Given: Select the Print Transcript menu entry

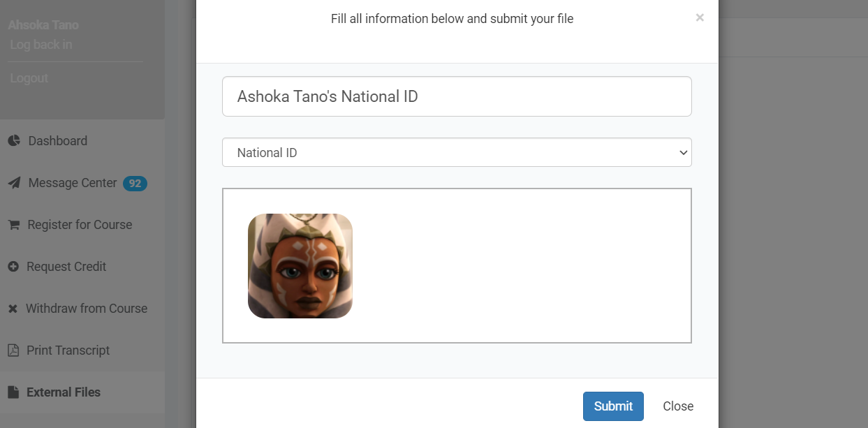Looking at the screenshot, I should [x=68, y=350].
